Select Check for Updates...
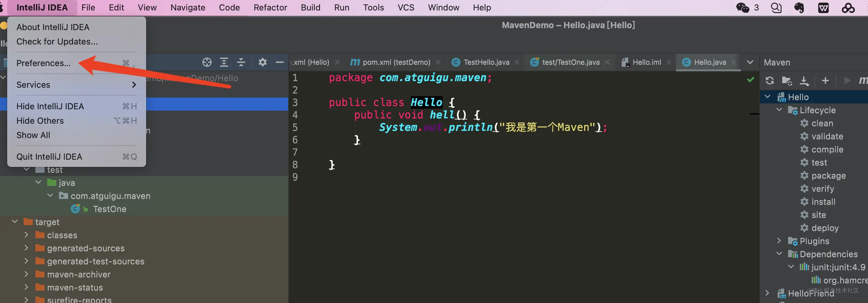 point(77,42)
